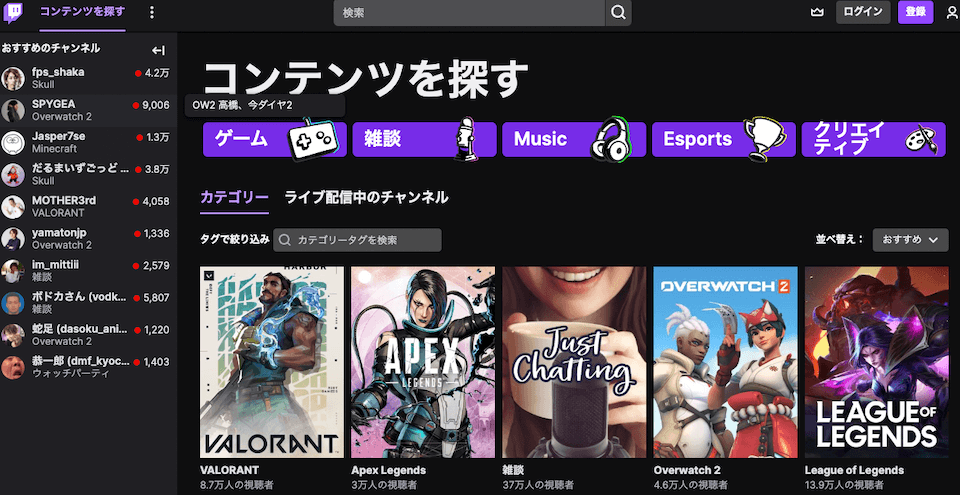Open the Music category button

coord(574,139)
